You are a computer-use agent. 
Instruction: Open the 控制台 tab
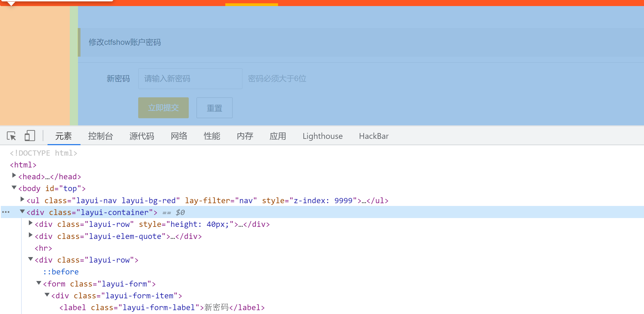[x=101, y=136]
